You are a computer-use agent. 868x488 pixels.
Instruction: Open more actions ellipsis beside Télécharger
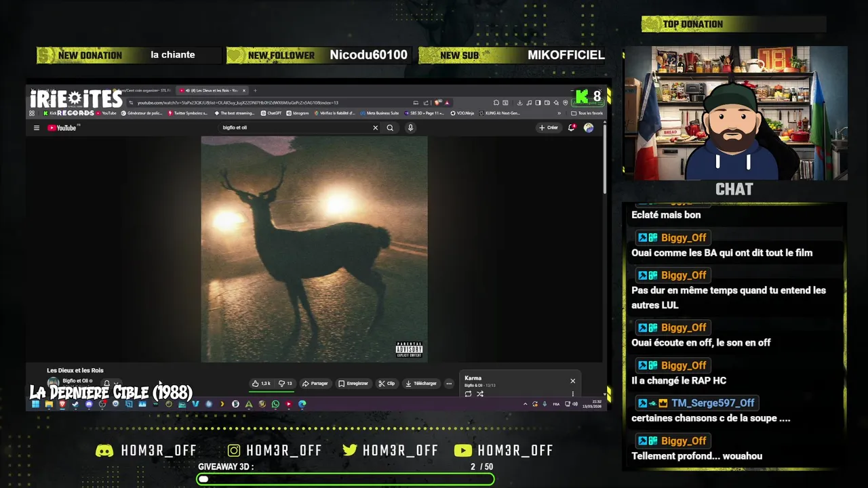(x=449, y=384)
